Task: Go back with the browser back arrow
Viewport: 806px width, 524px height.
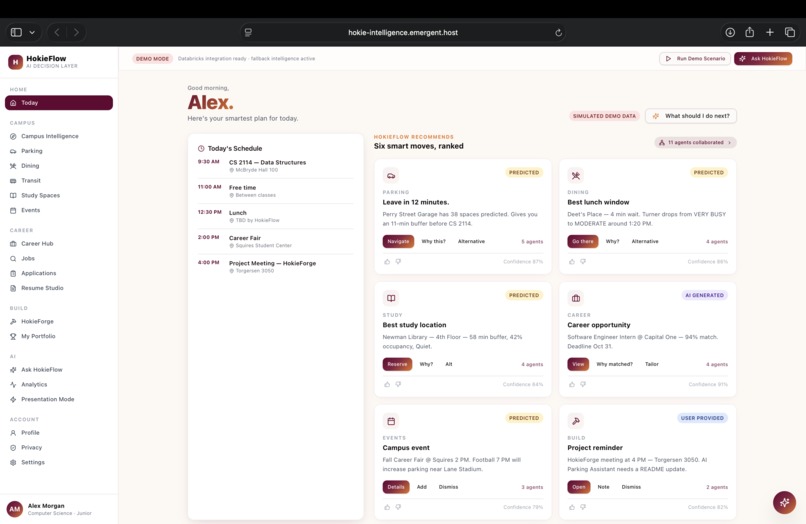Action: tap(57, 32)
